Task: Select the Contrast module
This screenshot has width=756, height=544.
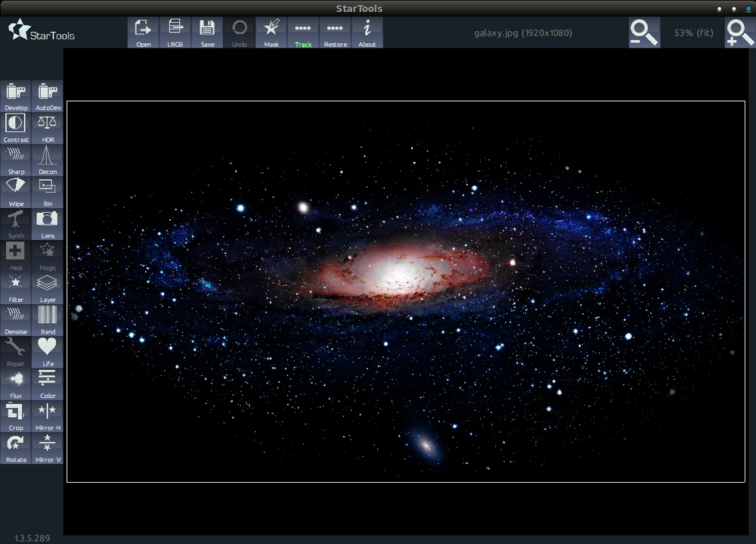Action: pos(15,126)
